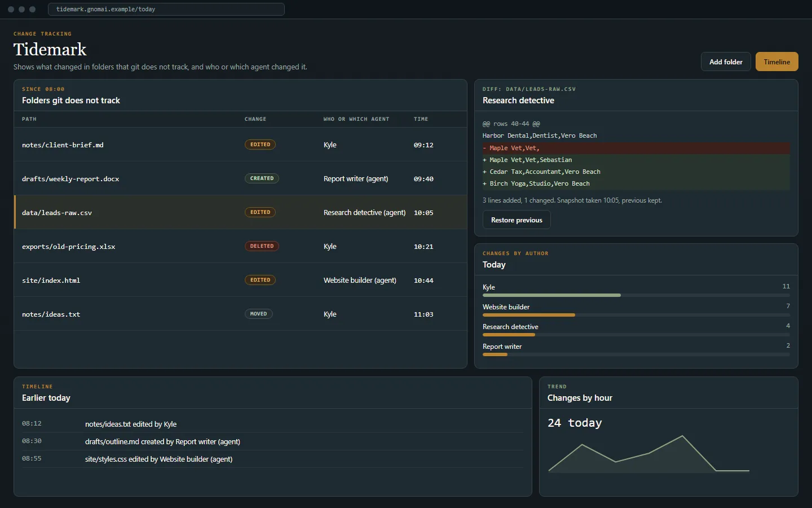Click the Tidemark page title

[50, 50]
